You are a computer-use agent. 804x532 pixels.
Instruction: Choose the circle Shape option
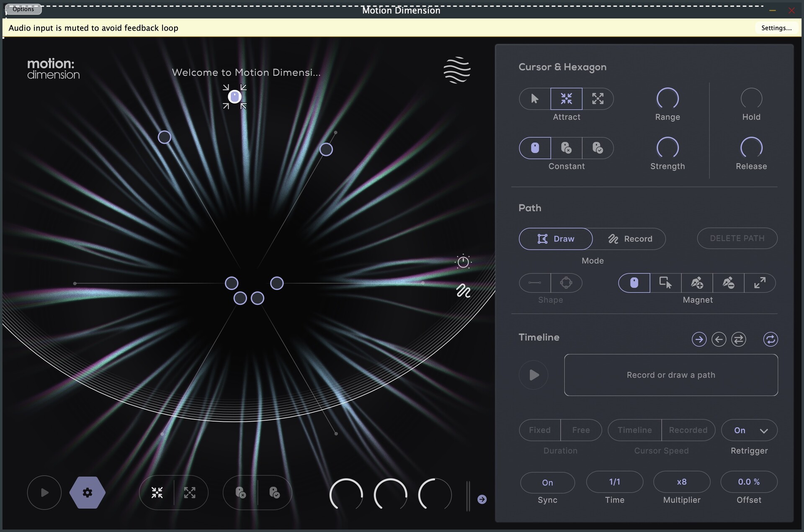click(x=566, y=283)
